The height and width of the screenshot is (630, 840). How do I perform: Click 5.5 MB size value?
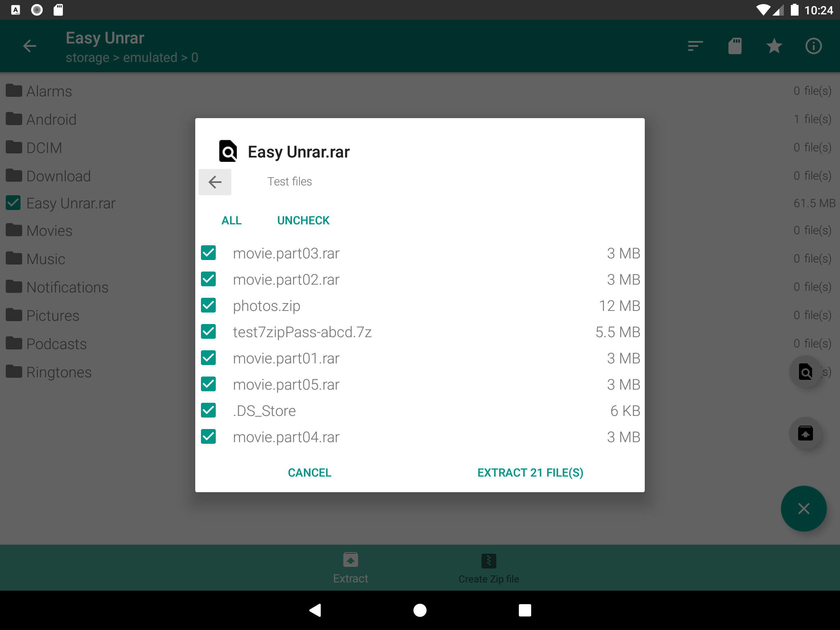[617, 332]
